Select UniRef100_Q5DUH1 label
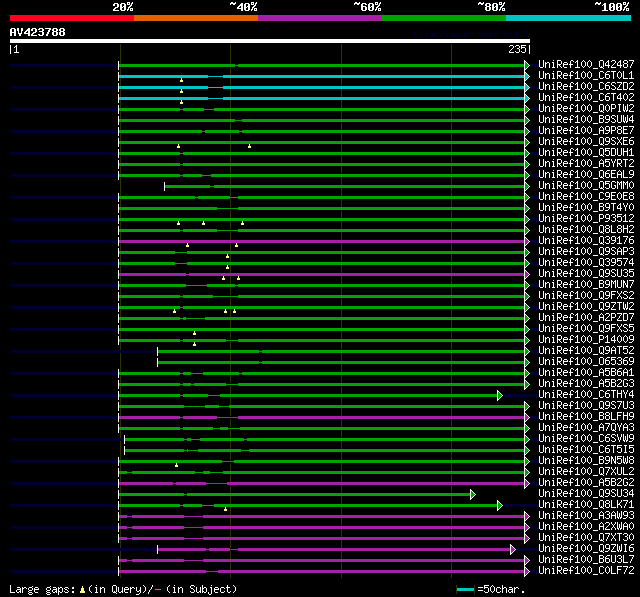 [x=586, y=153]
